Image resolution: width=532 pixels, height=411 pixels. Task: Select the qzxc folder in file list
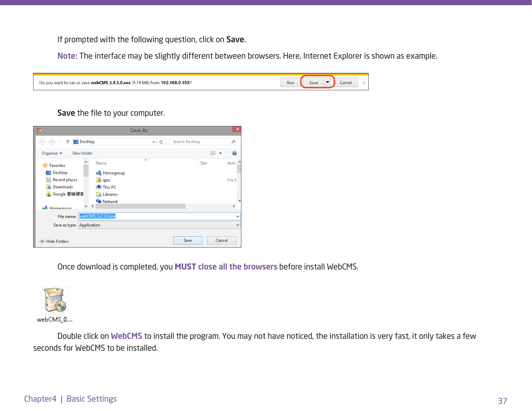click(x=107, y=180)
